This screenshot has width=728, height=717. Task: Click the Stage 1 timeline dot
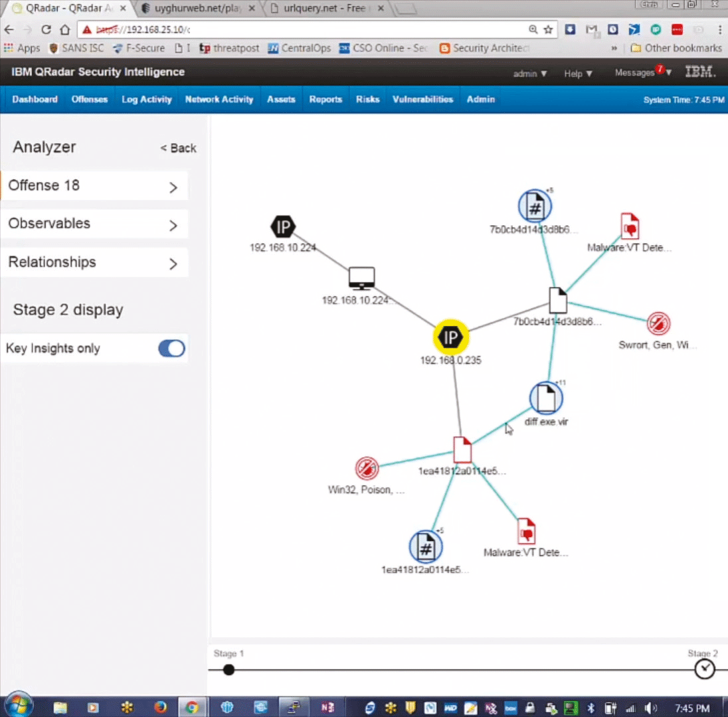point(228,670)
